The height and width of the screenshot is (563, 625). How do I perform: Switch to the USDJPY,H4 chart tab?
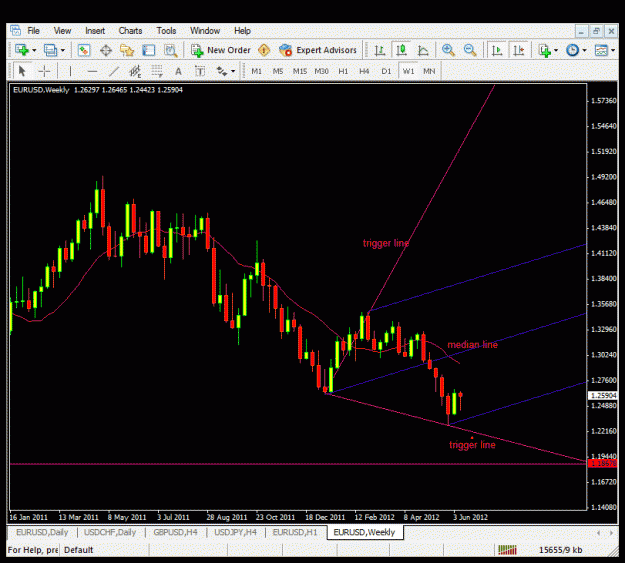click(235, 532)
